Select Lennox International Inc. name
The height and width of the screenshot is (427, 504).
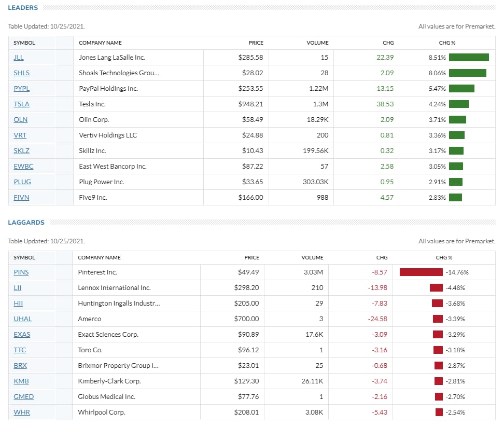(114, 288)
